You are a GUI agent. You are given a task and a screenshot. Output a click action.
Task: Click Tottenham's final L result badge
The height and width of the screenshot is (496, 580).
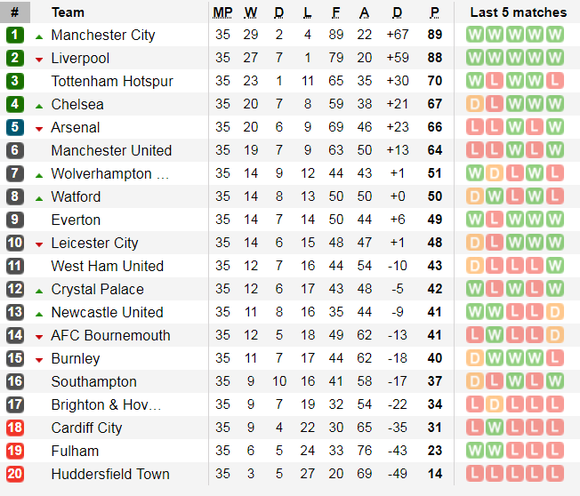coord(555,81)
